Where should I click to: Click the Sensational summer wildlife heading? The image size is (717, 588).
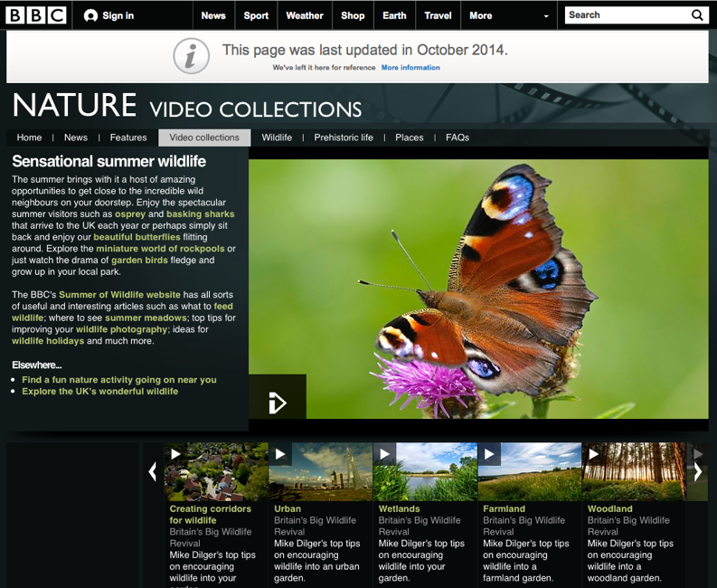coord(108,161)
